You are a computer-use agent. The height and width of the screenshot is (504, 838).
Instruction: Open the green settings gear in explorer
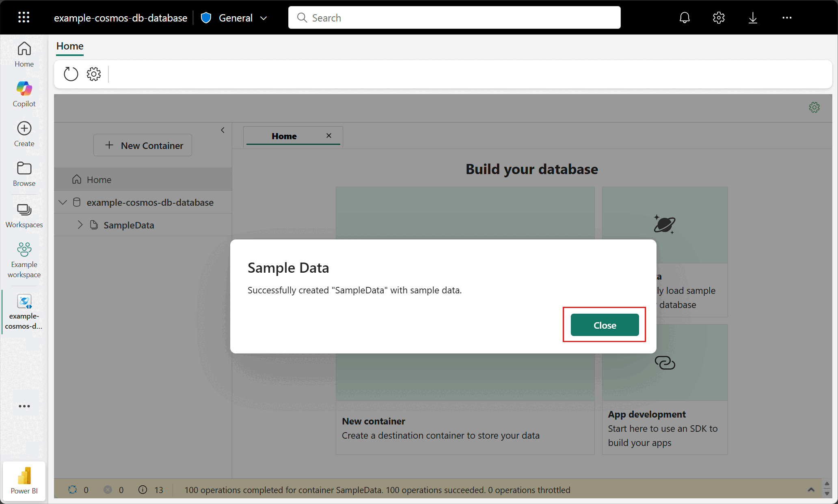click(814, 108)
